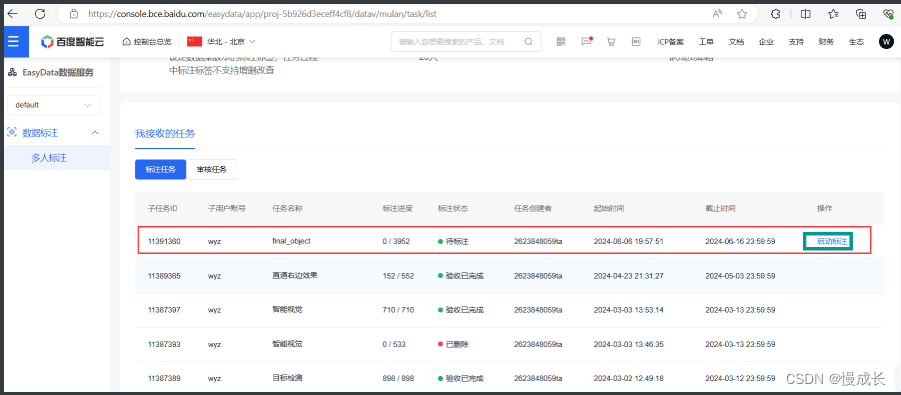Open the browser collections icon

861,14
